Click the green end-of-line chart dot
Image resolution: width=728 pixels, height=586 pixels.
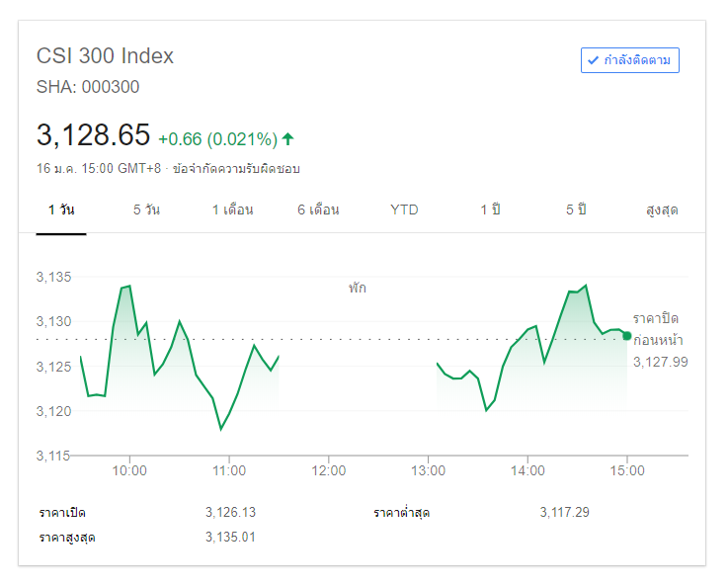626,336
